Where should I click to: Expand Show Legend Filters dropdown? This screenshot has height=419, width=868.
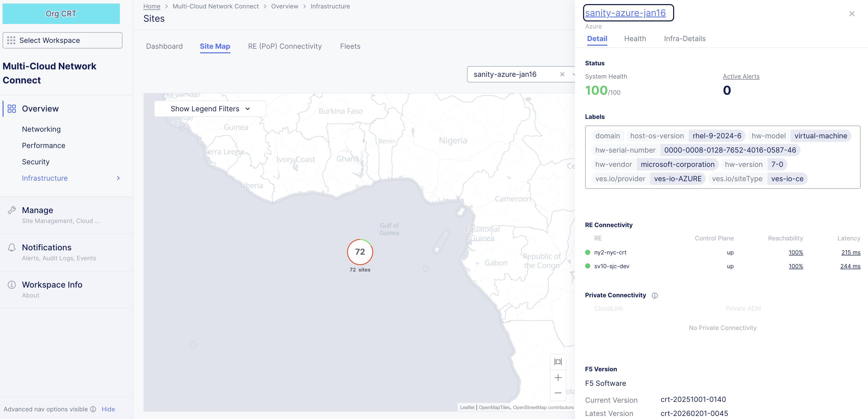(x=210, y=108)
